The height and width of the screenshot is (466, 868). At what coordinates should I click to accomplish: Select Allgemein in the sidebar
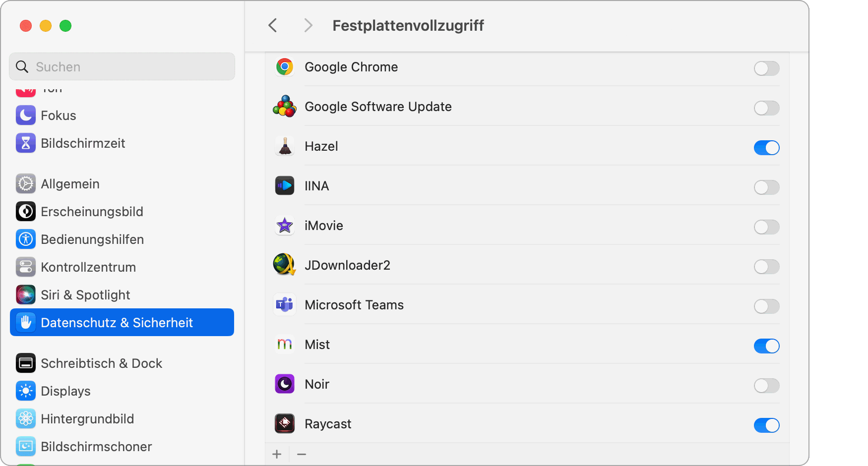tap(122, 184)
